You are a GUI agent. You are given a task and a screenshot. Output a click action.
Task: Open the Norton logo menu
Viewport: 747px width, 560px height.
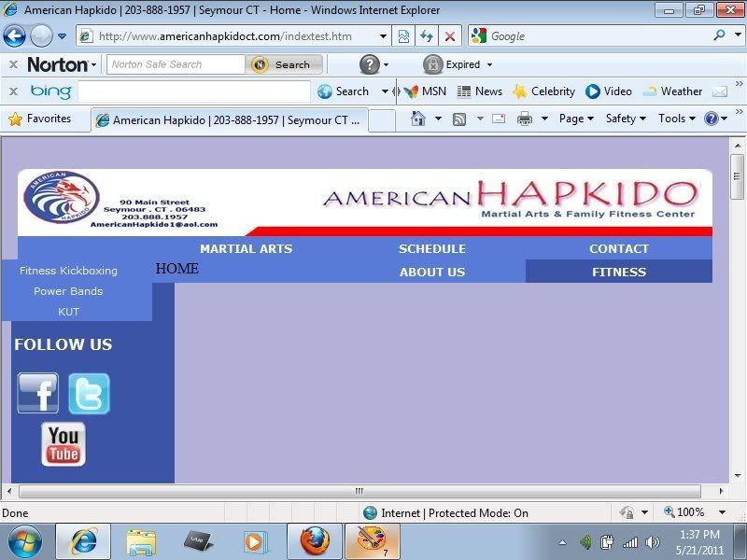tap(61, 64)
